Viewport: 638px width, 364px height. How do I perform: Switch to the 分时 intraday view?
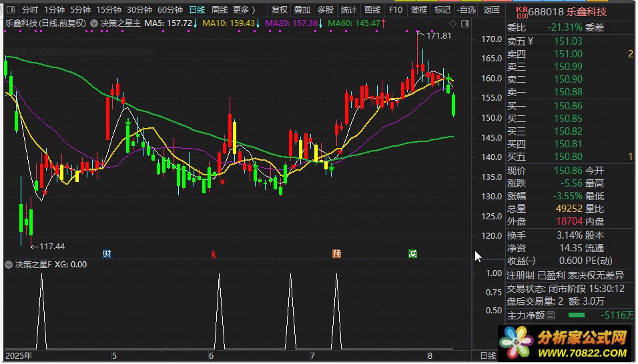click(30, 9)
